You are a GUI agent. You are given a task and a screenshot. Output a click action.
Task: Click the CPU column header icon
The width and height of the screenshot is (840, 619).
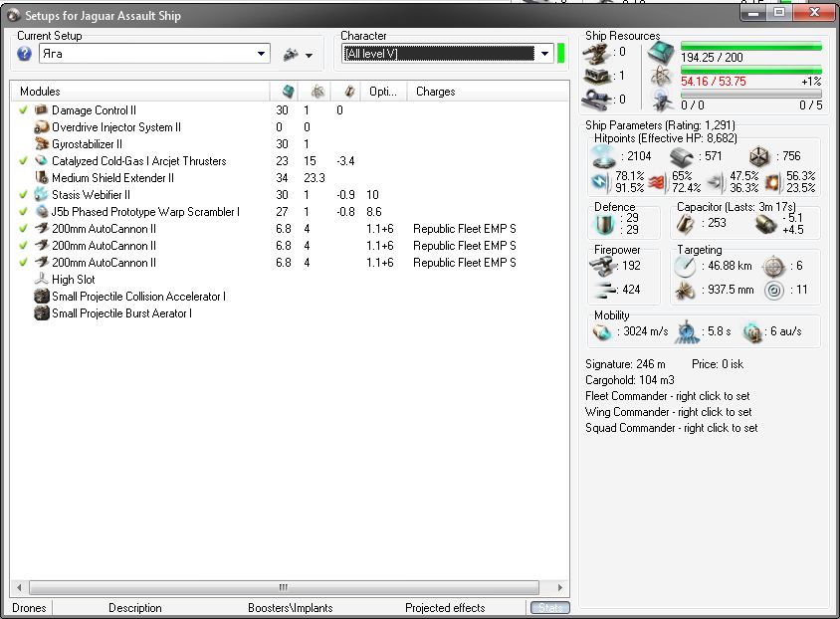point(289,92)
